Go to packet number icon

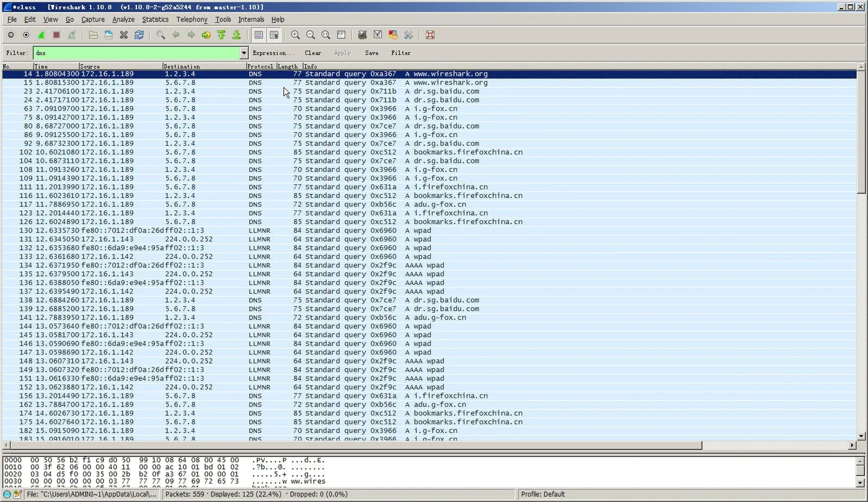coord(206,35)
